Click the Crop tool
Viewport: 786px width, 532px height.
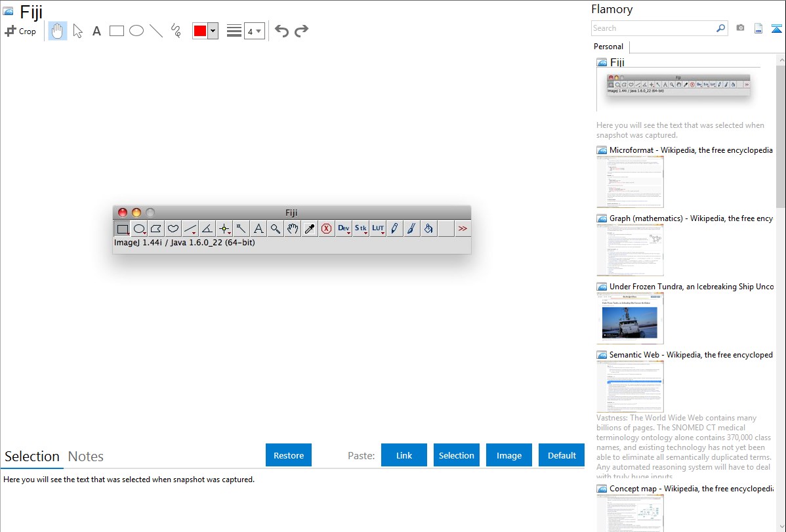click(x=20, y=31)
